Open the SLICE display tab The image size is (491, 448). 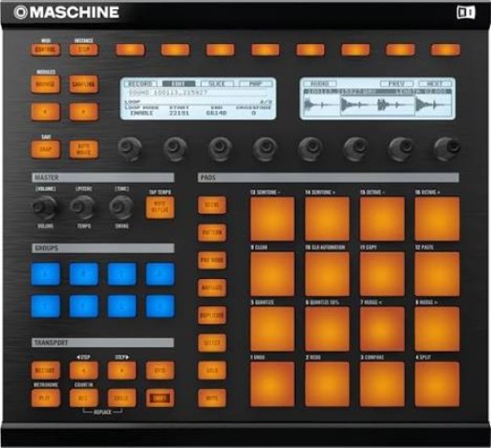click(x=217, y=84)
